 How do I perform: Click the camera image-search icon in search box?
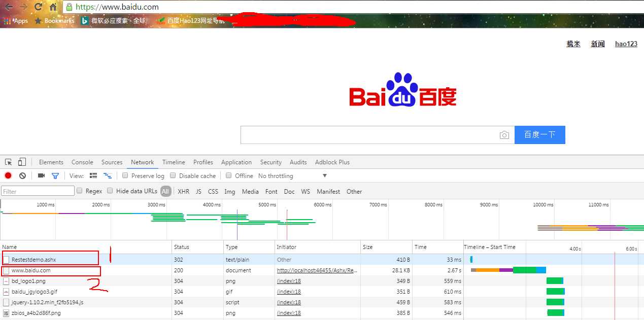coord(504,135)
